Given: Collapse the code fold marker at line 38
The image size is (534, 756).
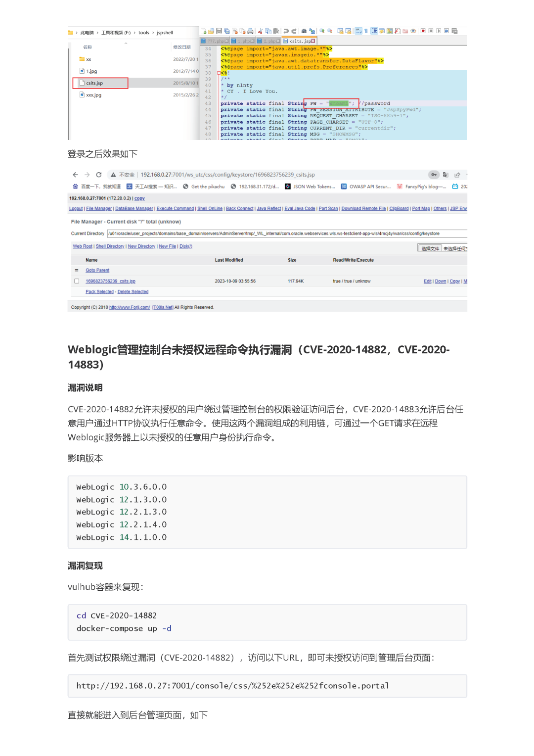Looking at the screenshot, I should [219, 73].
